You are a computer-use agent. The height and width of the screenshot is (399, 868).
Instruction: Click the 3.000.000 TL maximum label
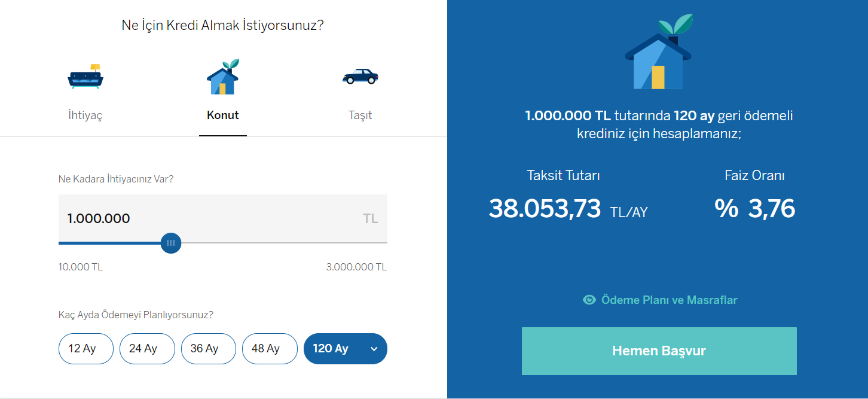pos(356,267)
